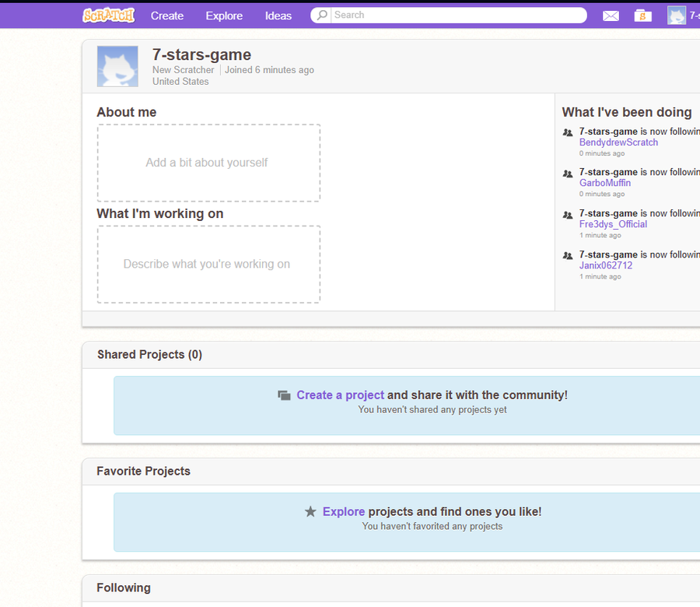Click the Shared Projects (0) heading

tap(149, 355)
